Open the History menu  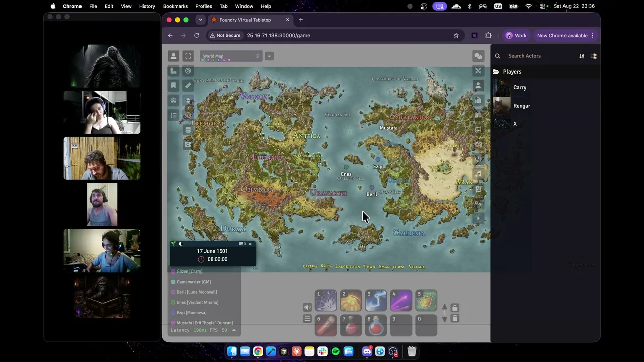pyautogui.click(x=147, y=6)
